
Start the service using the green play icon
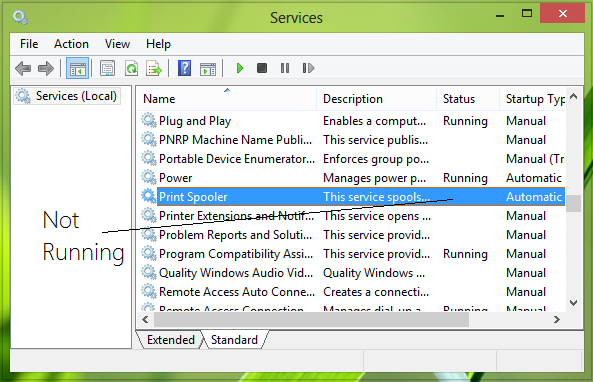click(240, 68)
